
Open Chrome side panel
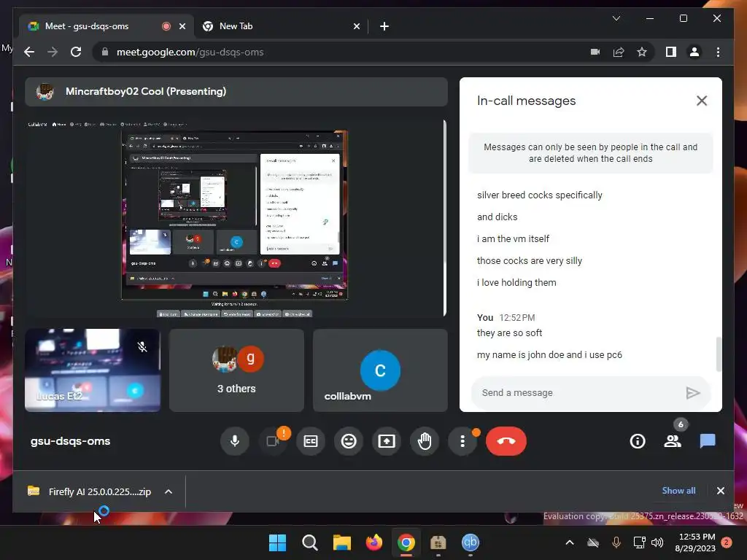[x=671, y=52]
